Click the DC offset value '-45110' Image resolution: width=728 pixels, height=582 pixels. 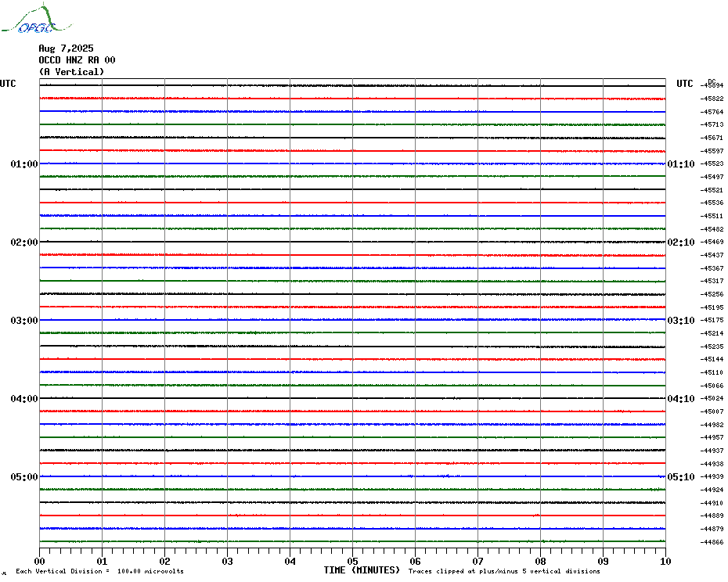712,372
